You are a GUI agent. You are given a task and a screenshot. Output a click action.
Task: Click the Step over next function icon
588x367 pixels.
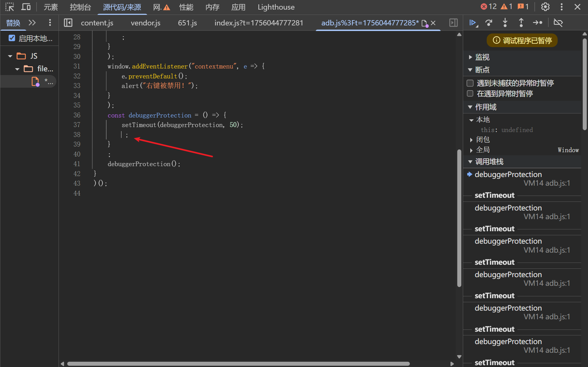pyautogui.click(x=489, y=23)
